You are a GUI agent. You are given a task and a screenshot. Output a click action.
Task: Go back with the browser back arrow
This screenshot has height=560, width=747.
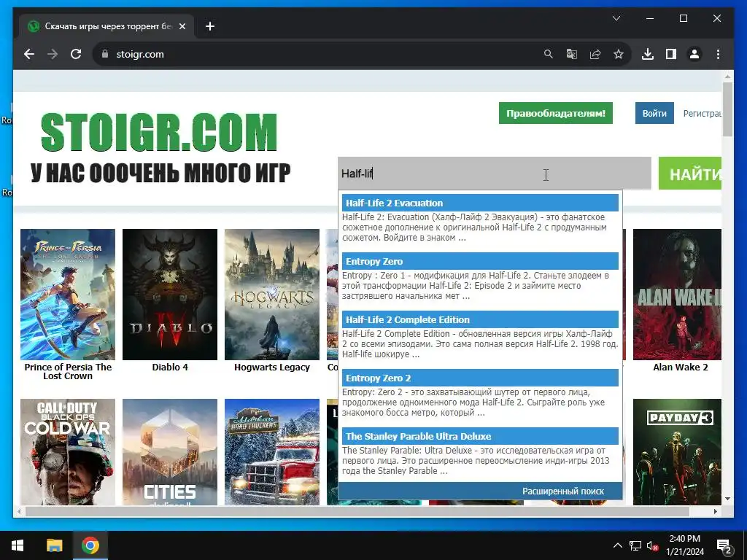click(x=29, y=54)
